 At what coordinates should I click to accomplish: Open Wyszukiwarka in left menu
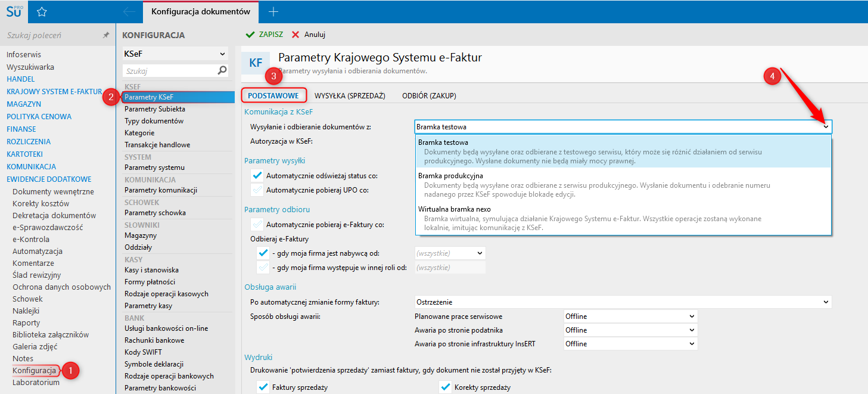(x=30, y=67)
